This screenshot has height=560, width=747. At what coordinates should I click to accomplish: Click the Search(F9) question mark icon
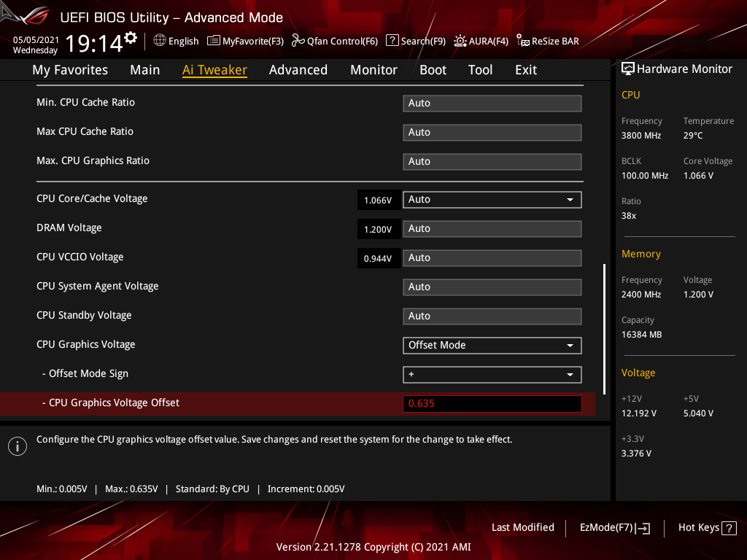392,41
